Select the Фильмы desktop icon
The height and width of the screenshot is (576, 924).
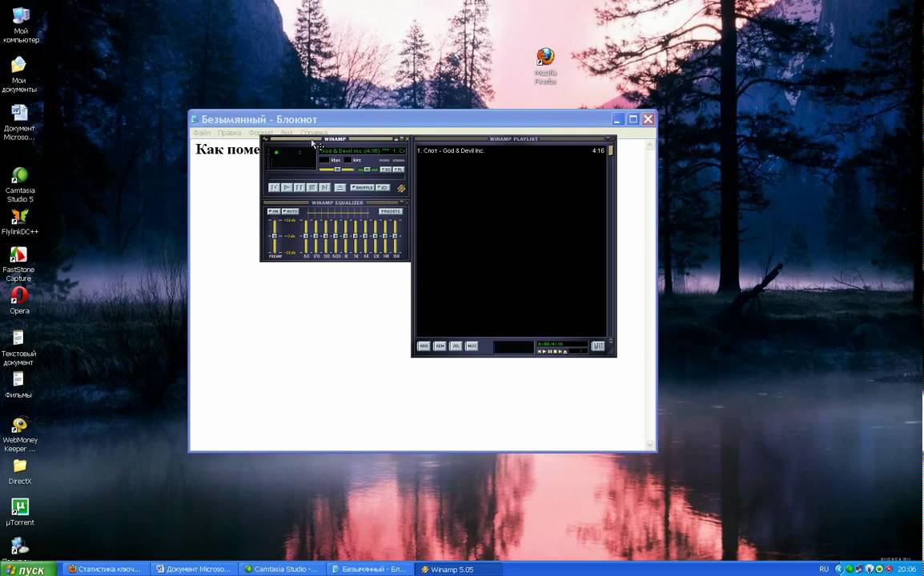point(18,385)
